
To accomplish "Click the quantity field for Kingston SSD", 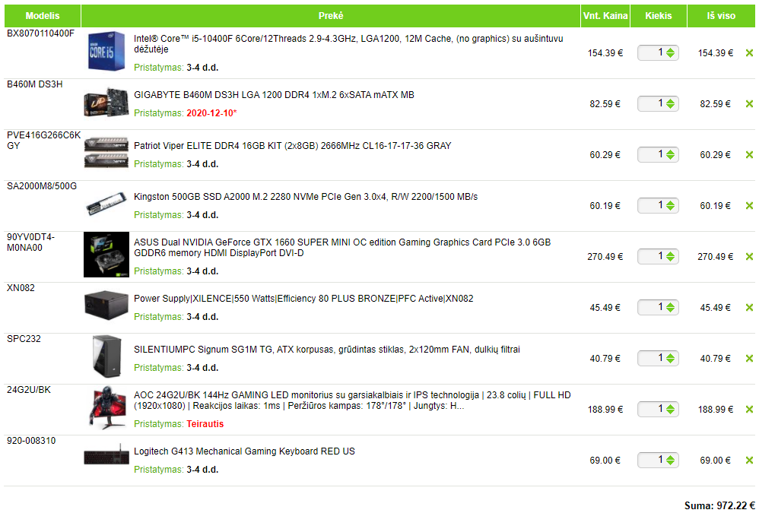I will pyautogui.click(x=658, y=205).
